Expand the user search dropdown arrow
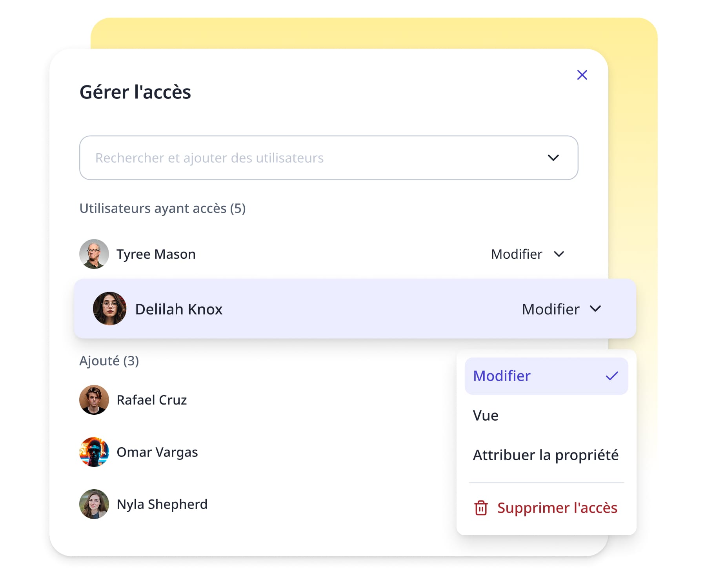This screenshot has width=706, height=588. [553, 158]
